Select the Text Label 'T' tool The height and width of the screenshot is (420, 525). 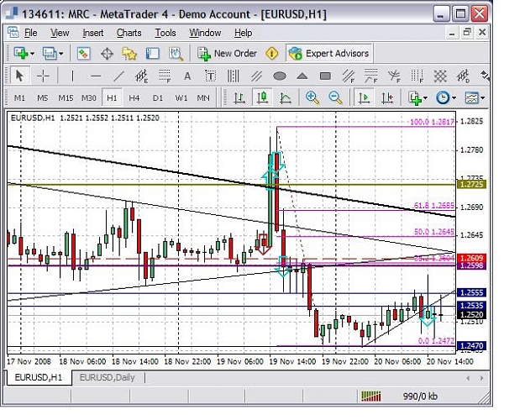(210, 76)
